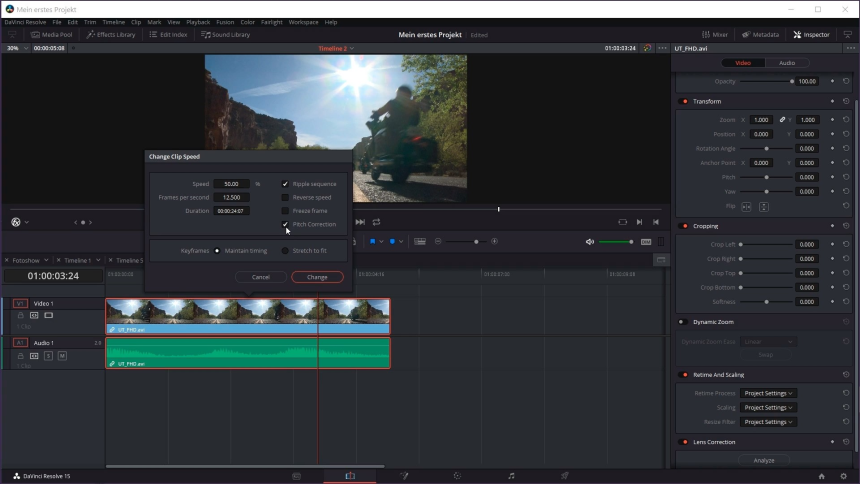860x484 pixels.
Task: Click the Analyze lens correction button
Action: tap(763, 460)
